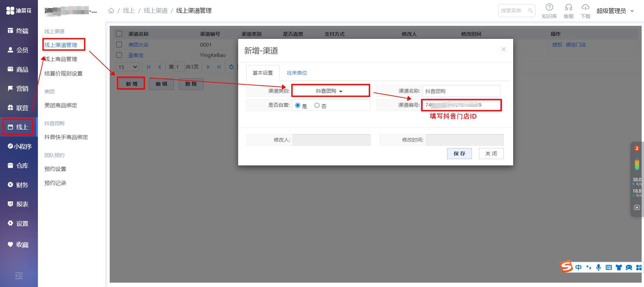
Task: Open the 仓库 sidebar section
Action: coord(19,165)
